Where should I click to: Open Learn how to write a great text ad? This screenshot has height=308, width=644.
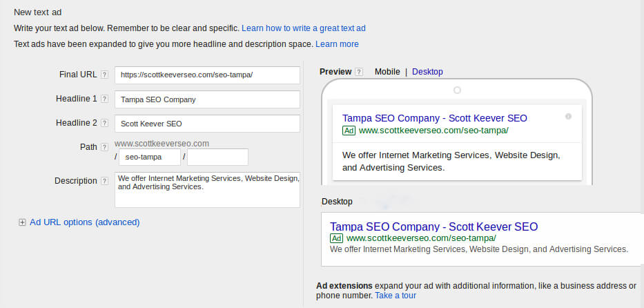pos(304,28)
